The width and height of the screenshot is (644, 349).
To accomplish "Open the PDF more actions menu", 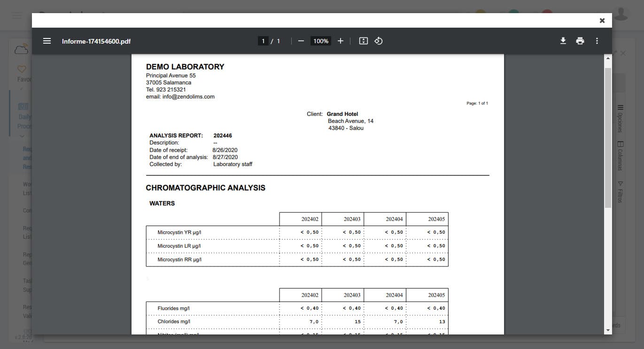I will pos(597,41).
